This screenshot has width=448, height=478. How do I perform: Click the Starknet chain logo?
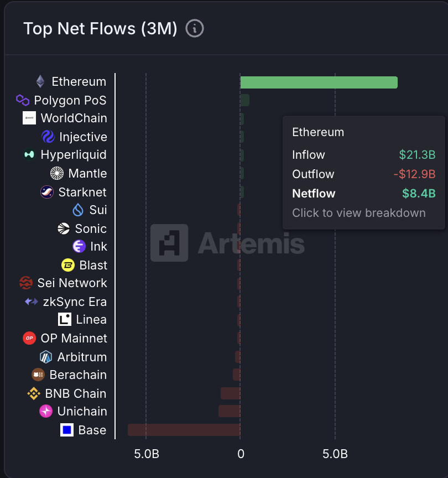point(47,192)
